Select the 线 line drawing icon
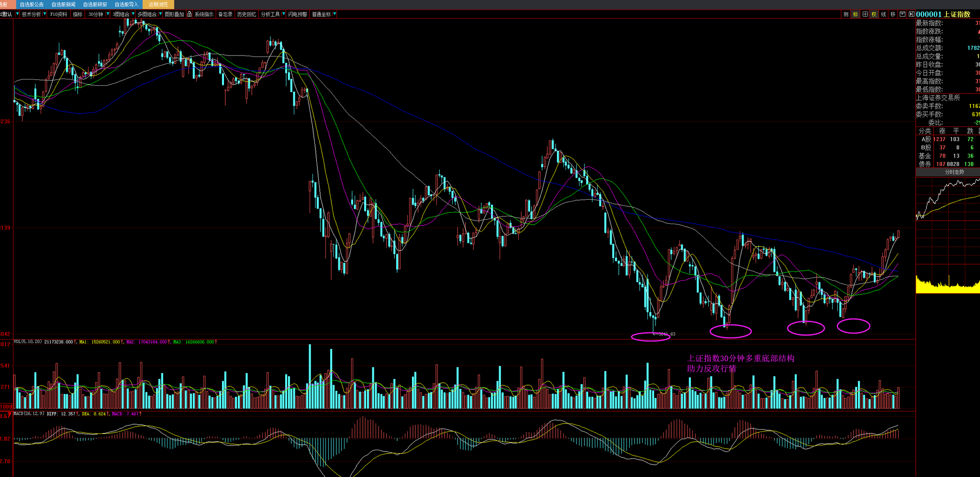Viewport: 980px width, 477px height. [x=884, y=14]
